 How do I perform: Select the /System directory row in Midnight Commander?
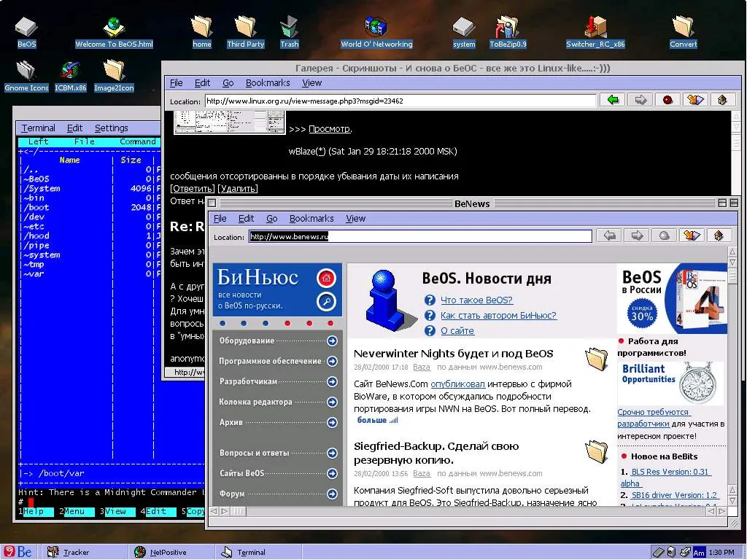[x=88, y=188]
